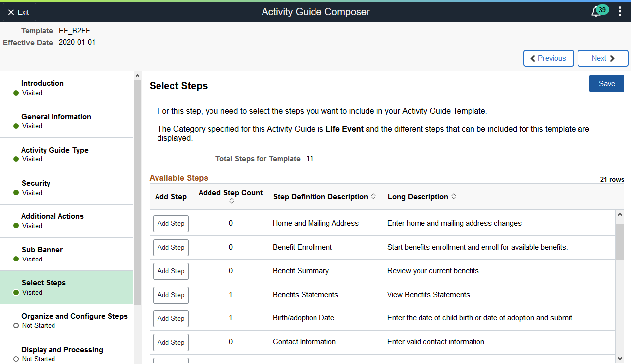
Task: Go to the Previous step
Action: [548, 58]
